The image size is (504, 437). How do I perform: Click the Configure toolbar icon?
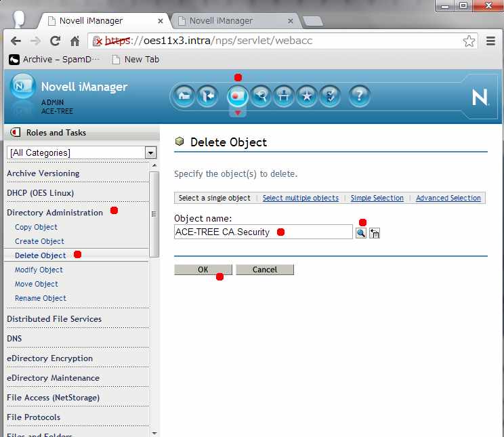coord(283,96)
